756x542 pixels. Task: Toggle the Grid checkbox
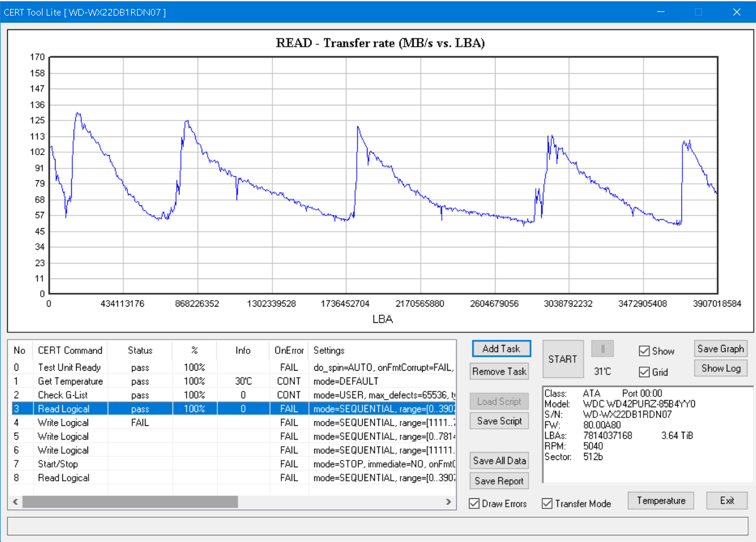pyautogui.click(x=644, y=372)
